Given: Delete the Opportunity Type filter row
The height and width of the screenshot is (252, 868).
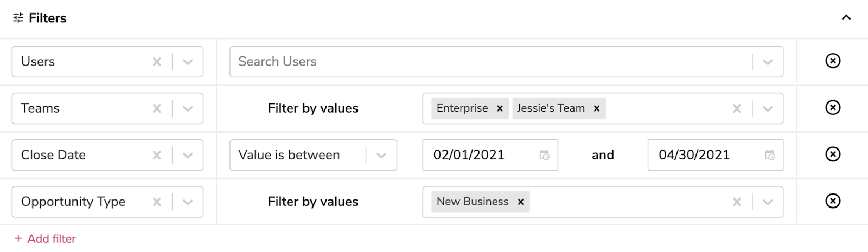Looking at the screenshot, I should [x=833, y=201].
